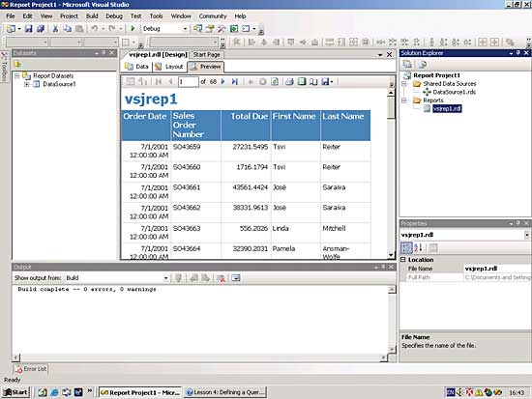This screenshot has width=532, height=399.
Task: Toggle word wrap in Output window
Action: [236, 278]
